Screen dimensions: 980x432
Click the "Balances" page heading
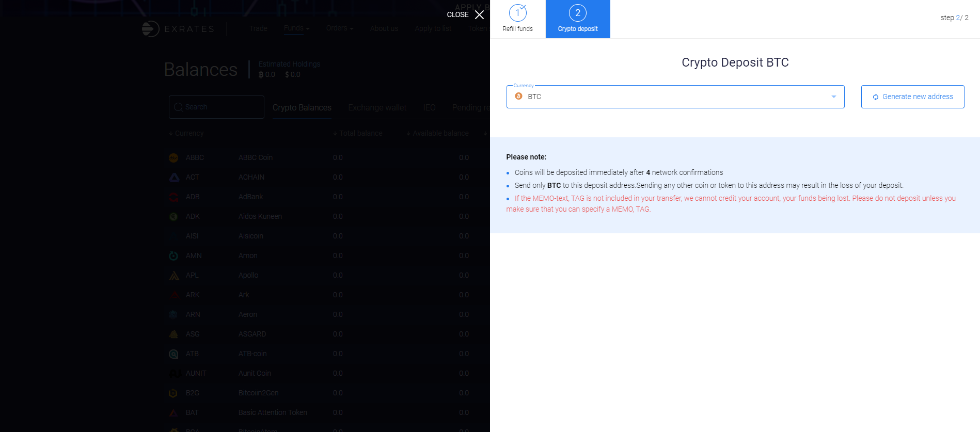(201, 69)
